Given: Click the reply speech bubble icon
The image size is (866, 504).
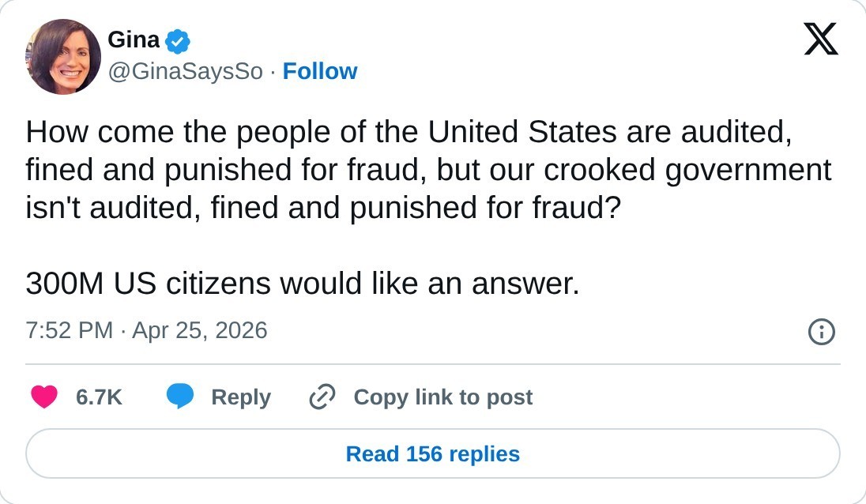Looking at the screenshot, I should click(x=180, y=397).
